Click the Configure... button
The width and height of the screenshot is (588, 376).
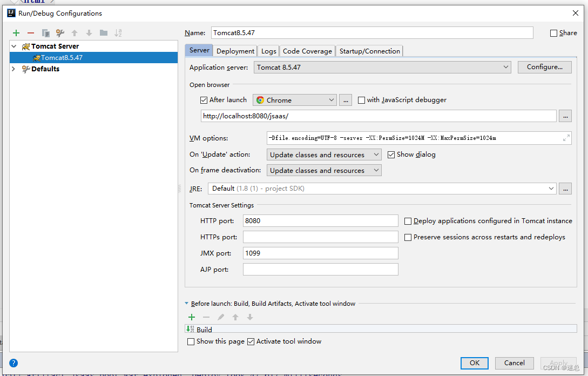[x=544, y=67]
